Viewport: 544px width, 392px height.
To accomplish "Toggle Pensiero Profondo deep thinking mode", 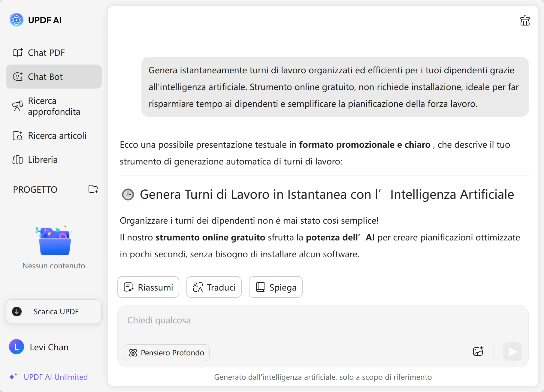I will coord(167,353).
